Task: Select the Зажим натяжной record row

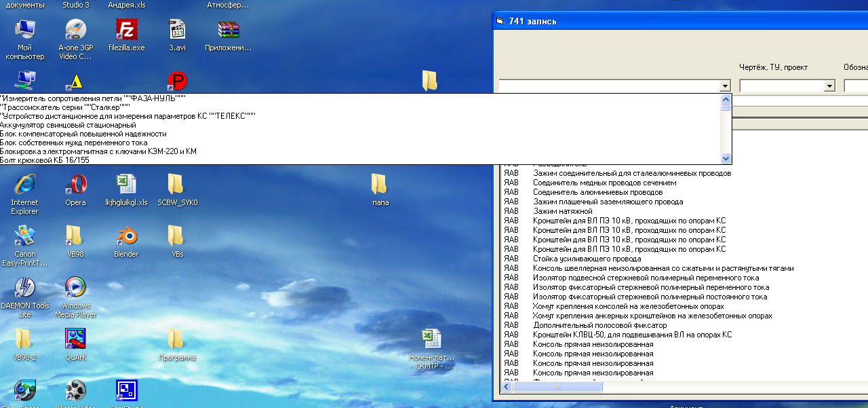Action: coord(563,211)
